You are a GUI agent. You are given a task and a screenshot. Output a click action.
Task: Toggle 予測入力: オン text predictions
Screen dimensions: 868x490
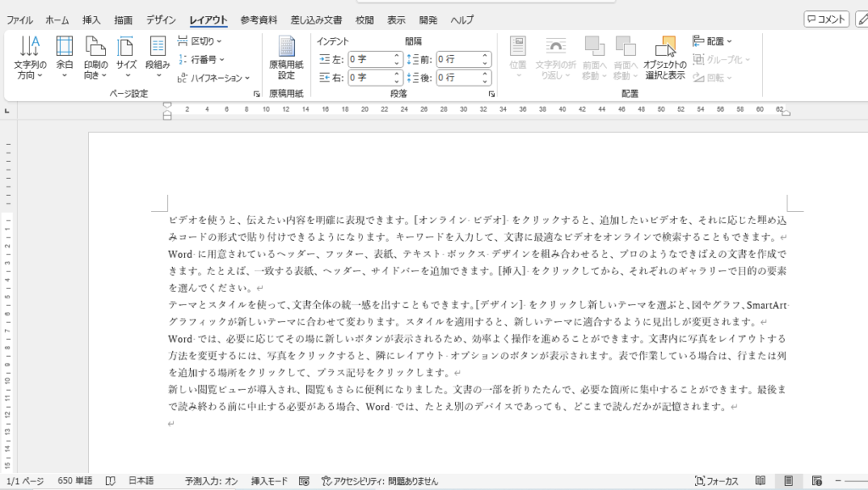[x=211, y=482]
